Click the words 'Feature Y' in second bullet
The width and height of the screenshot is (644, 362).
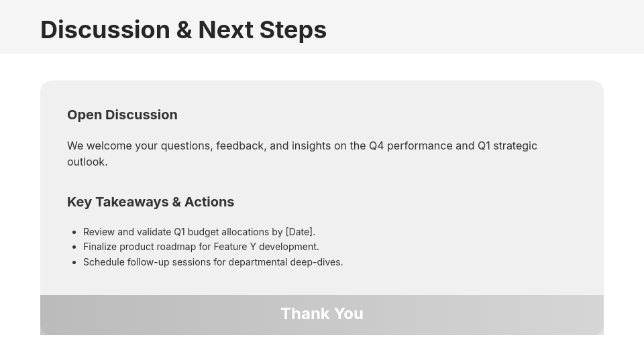[235, 247]
